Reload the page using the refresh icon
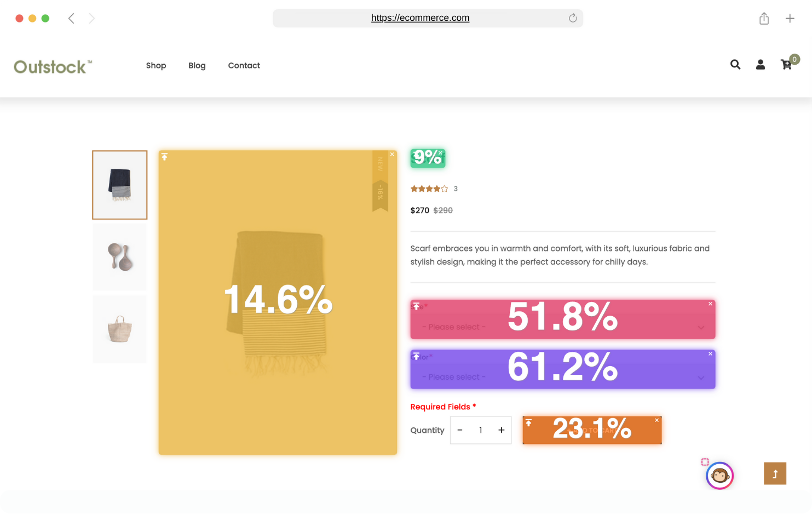This screenshot has width=812, height=514. pyautogui.click(x=573, y=18)
